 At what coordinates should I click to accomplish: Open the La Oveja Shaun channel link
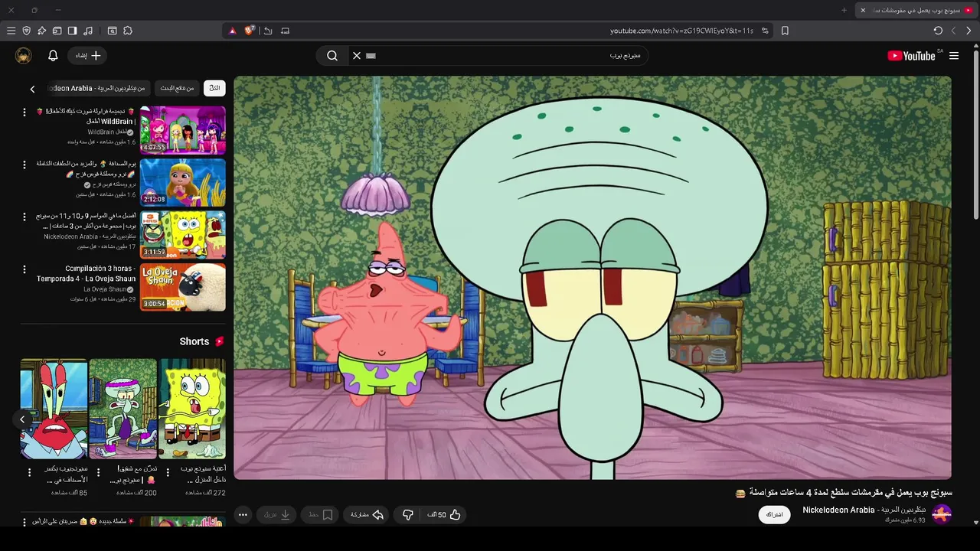[104, 289]
